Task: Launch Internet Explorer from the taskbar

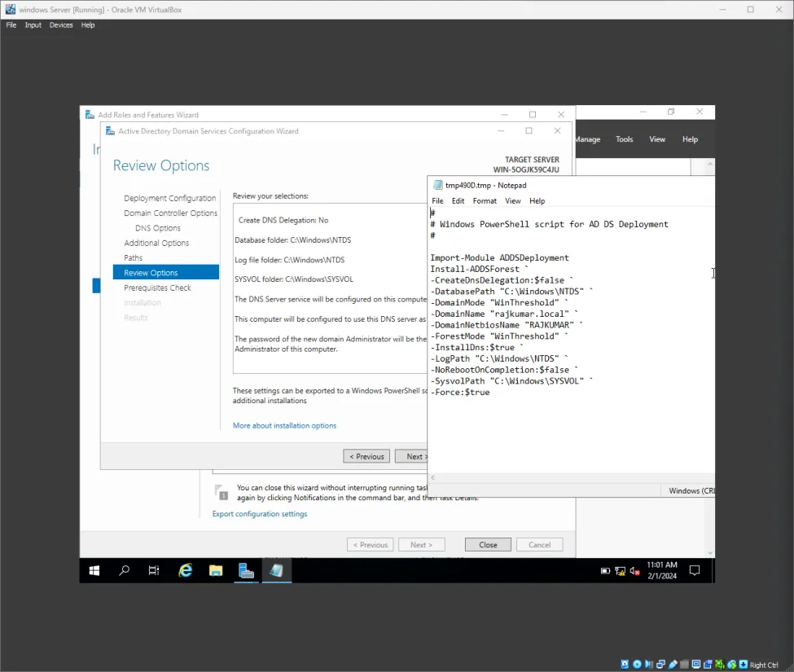Action: click(186, 571)
